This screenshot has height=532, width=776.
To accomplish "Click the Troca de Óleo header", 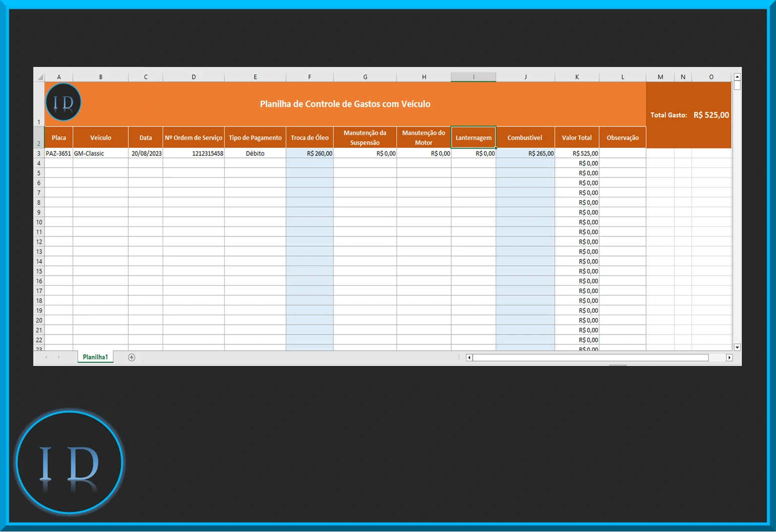I will (310, 138).
